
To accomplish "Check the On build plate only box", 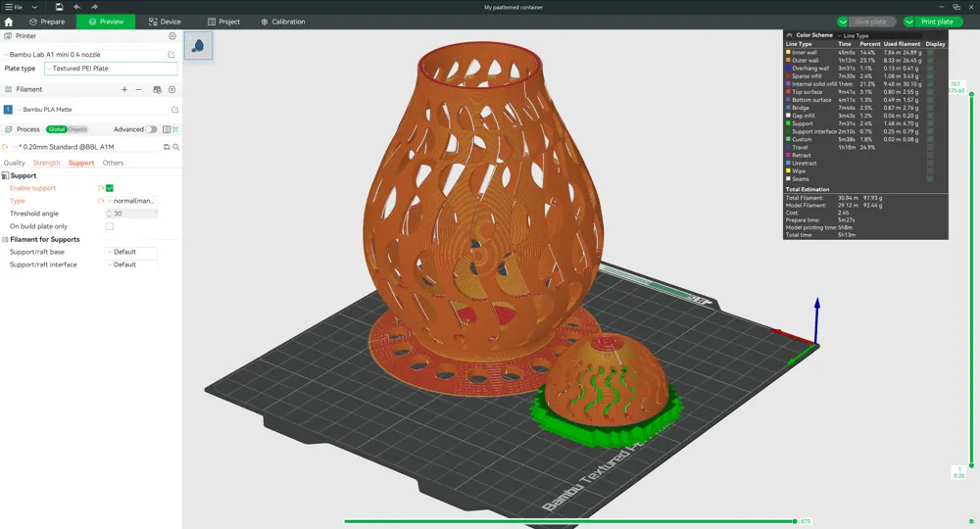I will point(110,226).
